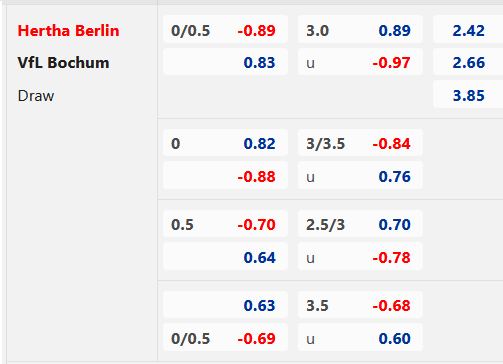Pick under 3/3.5 goals at 0.76
The width and height of the screenshot is (503, 364).
[360, 176]
